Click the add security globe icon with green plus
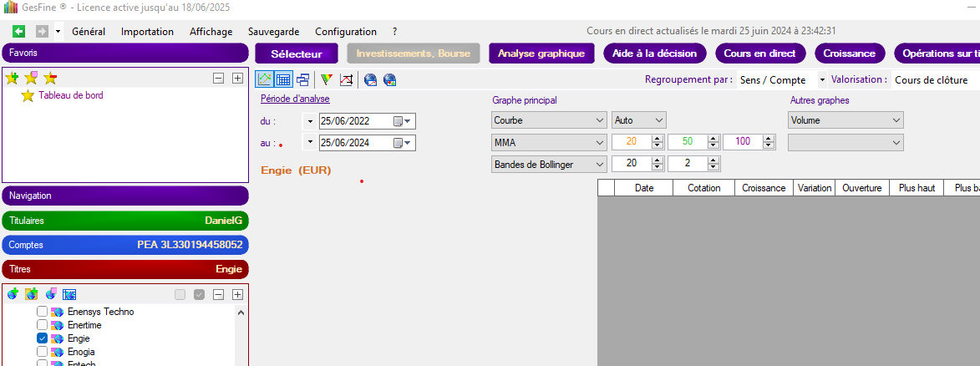The height and width of the screenshot is (366, 980). pos(13,294)
